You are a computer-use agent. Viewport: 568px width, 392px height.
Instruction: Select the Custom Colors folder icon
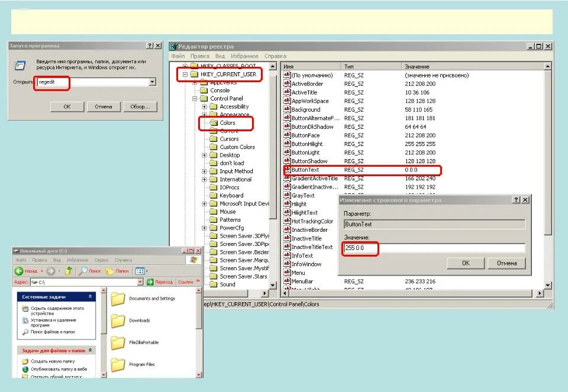click(x=214, y=147)
